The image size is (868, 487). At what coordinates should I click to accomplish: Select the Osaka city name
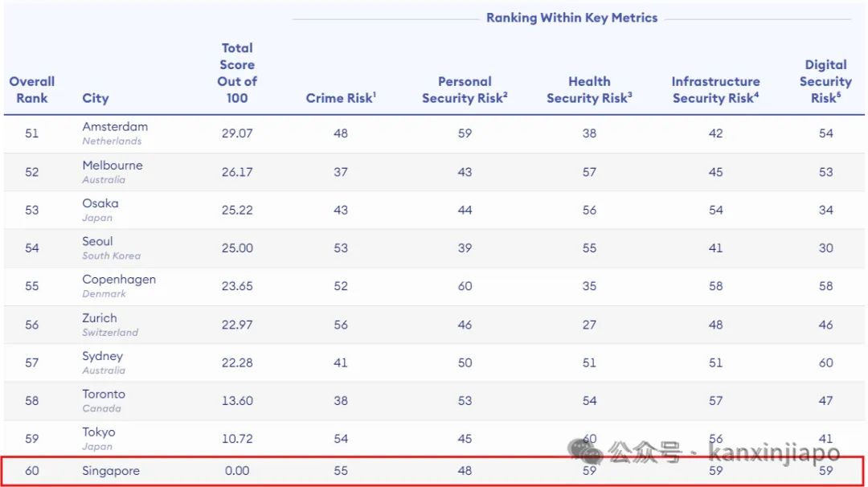coord(100,203)
